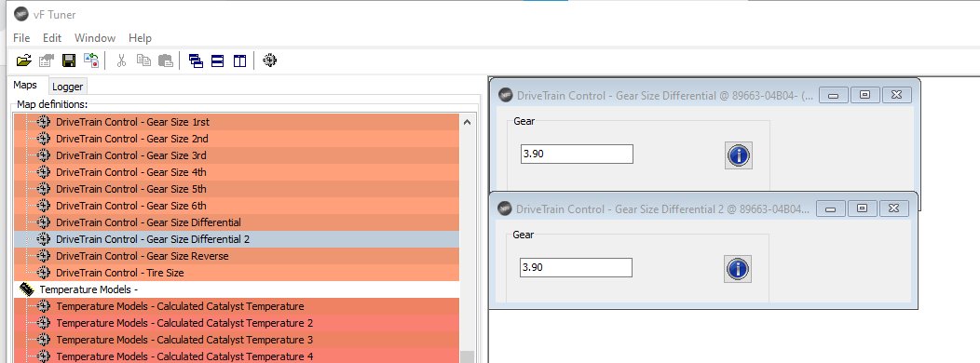Screen dimensions: 980x363
Task: Close the Gear Size Differential window
Action: coord(896,95)
